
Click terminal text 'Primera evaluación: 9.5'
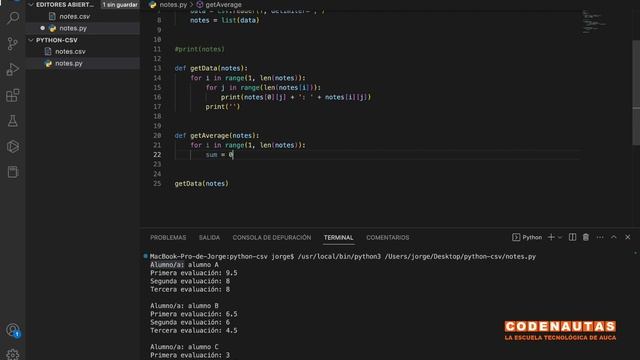(193, 273)
